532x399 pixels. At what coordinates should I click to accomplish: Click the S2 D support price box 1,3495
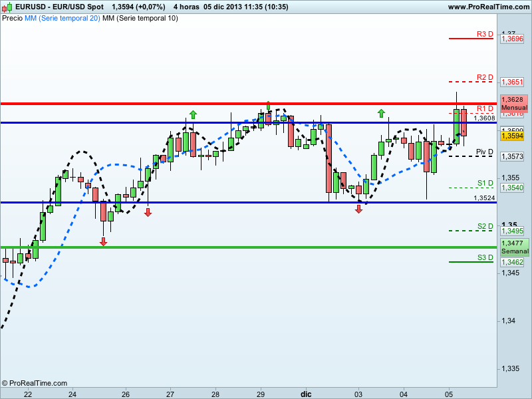pyautogui.click(x=512, y=231)
